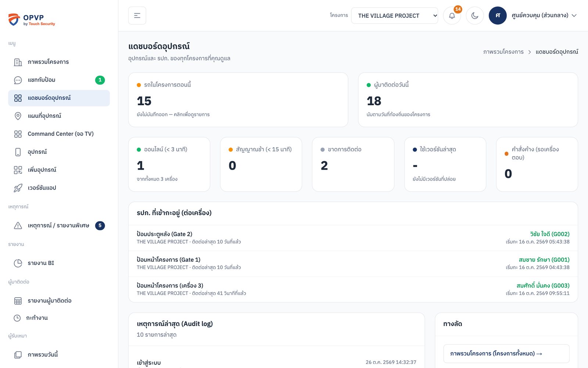
Task: Click the ป้อมประตูหลัง (Gate 2) row title
Action: tap(164, 234)
